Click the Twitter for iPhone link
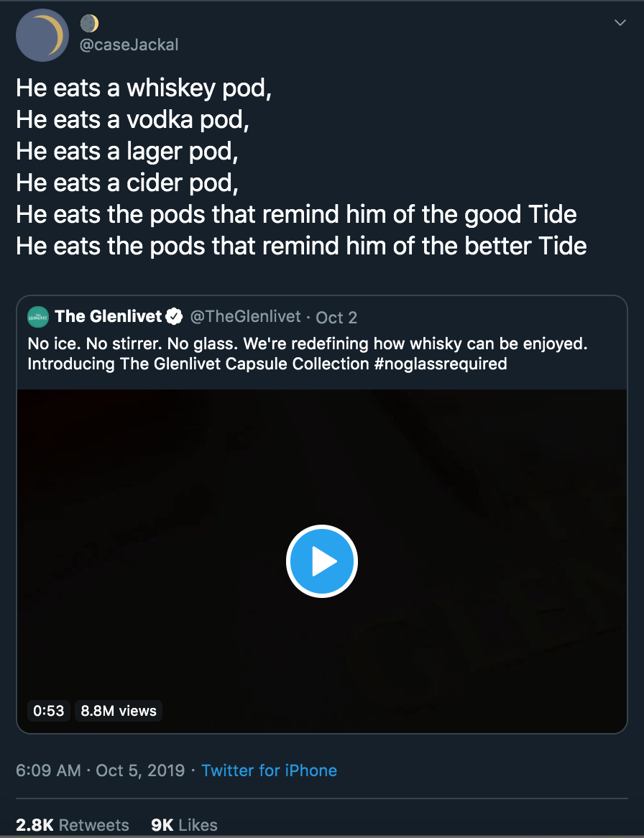 tap(269, 770)
